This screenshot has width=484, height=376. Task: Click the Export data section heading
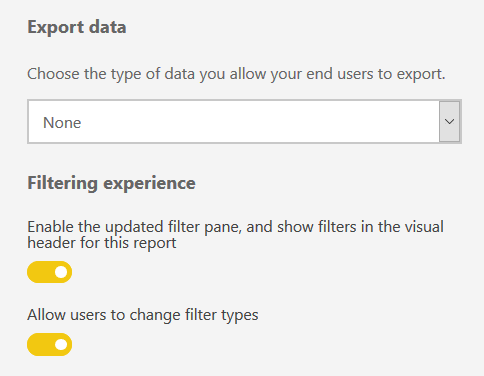click(77, 27)
